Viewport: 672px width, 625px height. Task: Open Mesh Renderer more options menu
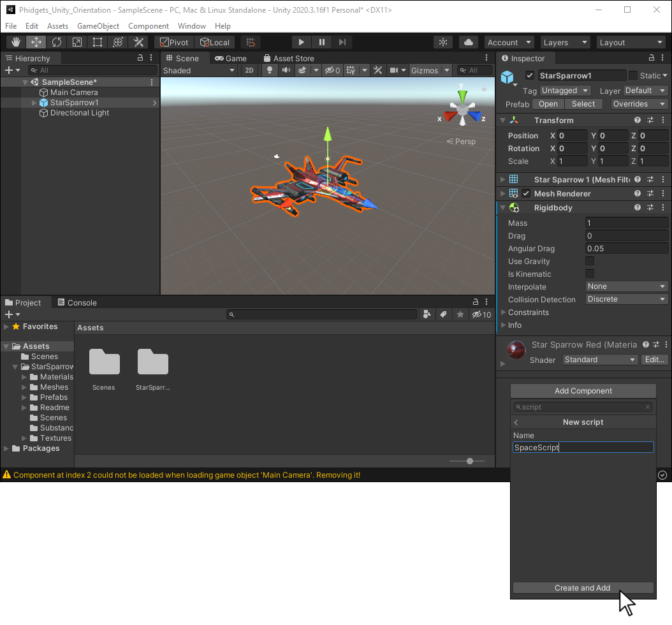tap(663, 193)
